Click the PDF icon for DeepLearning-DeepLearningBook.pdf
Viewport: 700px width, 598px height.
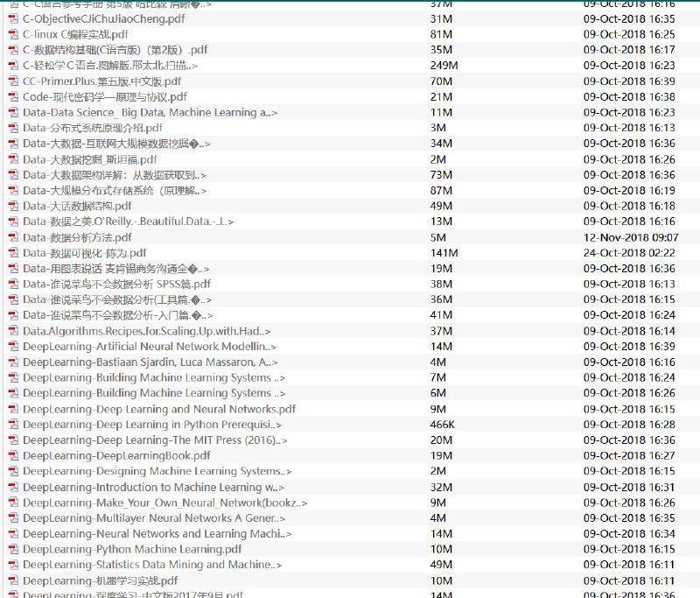[15, 456]
